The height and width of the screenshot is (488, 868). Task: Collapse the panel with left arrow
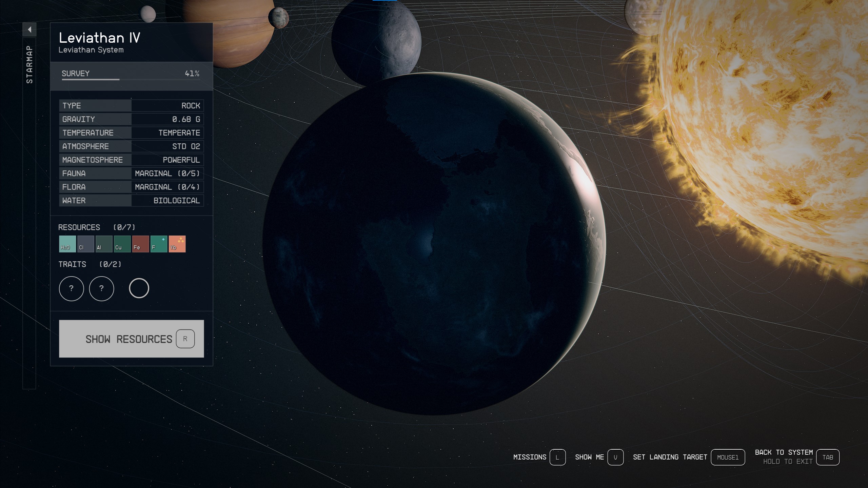click(29, 29)
